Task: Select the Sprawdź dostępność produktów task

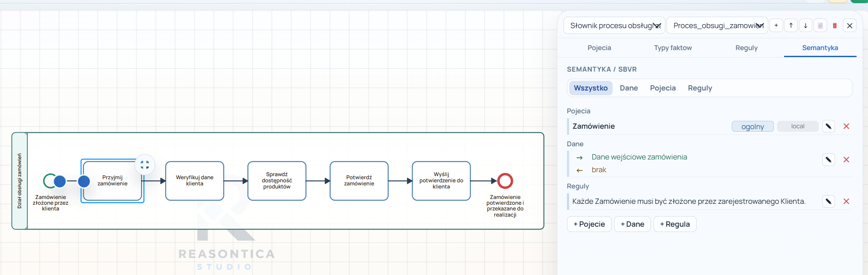Action: click(277, 181)
